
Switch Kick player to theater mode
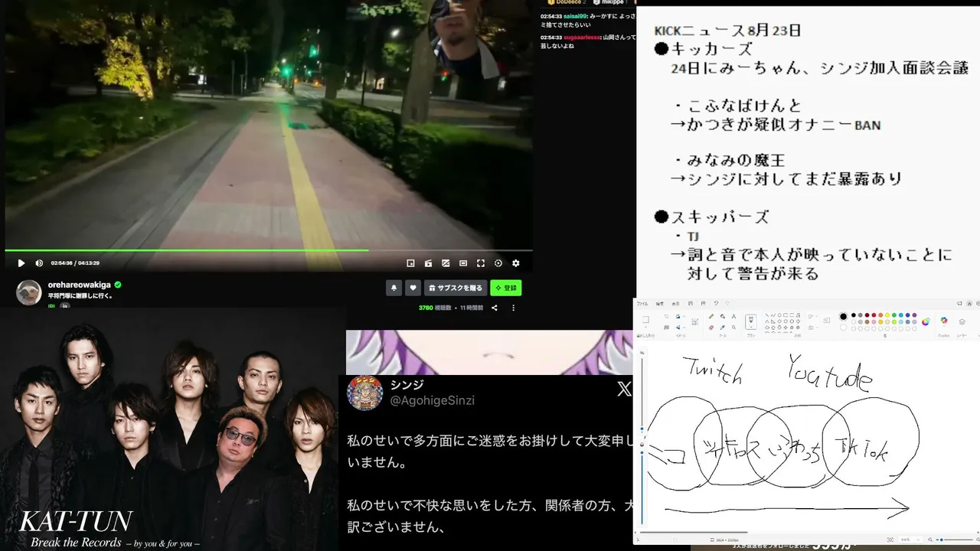click(x=463, y=263)
